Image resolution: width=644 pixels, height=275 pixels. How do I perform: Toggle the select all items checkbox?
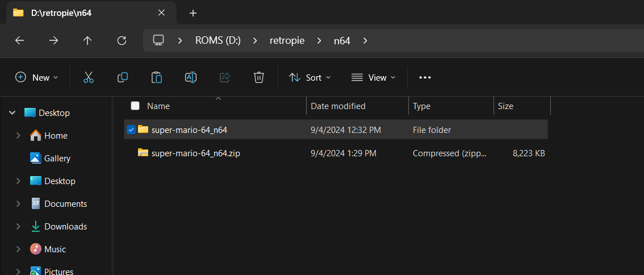135,106
